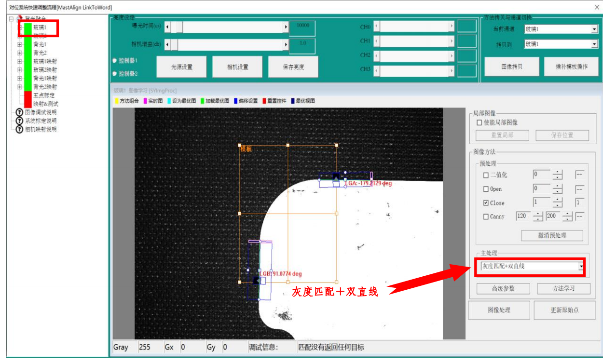Select the 控制器1 radio button
The image size is (603, 364).
click(115, 61)
